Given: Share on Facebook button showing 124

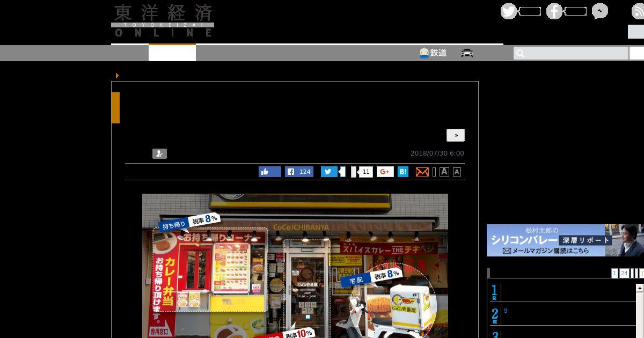Looking at the screenshot, I should pos(299,172).
